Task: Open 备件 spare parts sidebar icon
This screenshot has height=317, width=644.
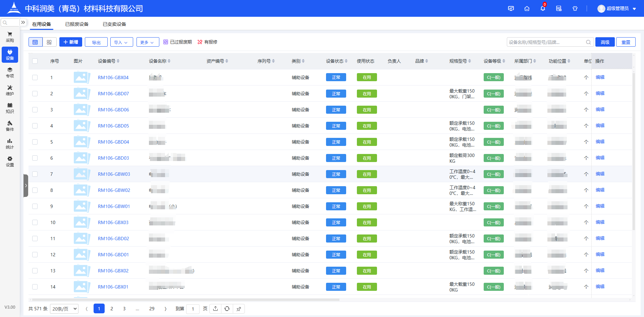Action: 10,126
